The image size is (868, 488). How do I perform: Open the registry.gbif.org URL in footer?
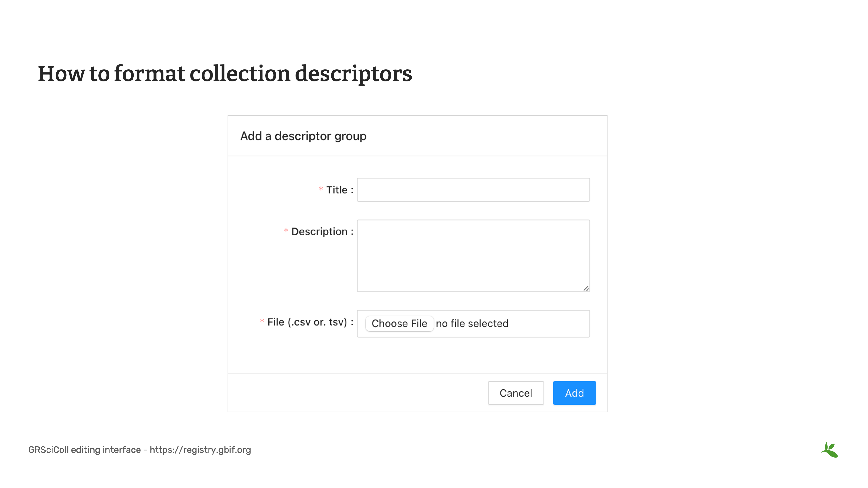[x=200, y=450]
